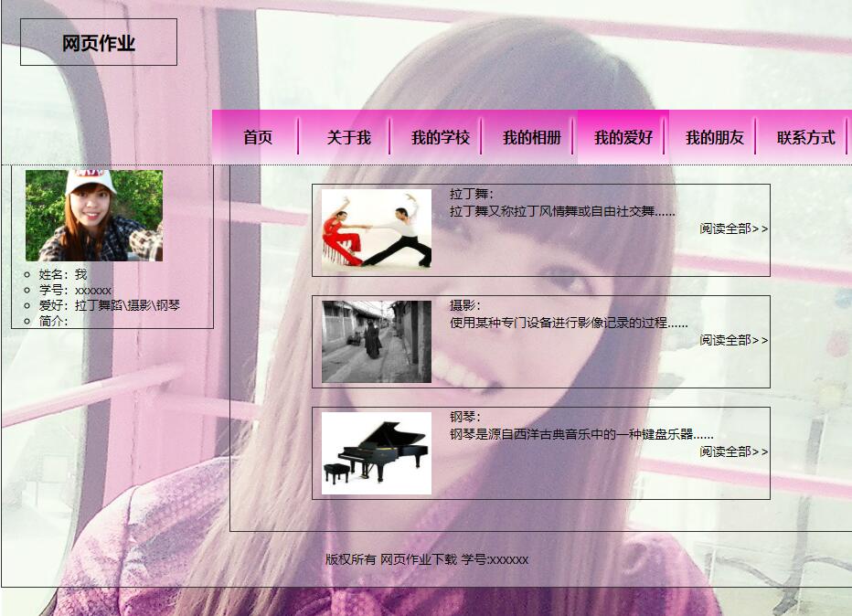Open the 首页 navigation tab

pyautogui.click(x=257, y=138)
